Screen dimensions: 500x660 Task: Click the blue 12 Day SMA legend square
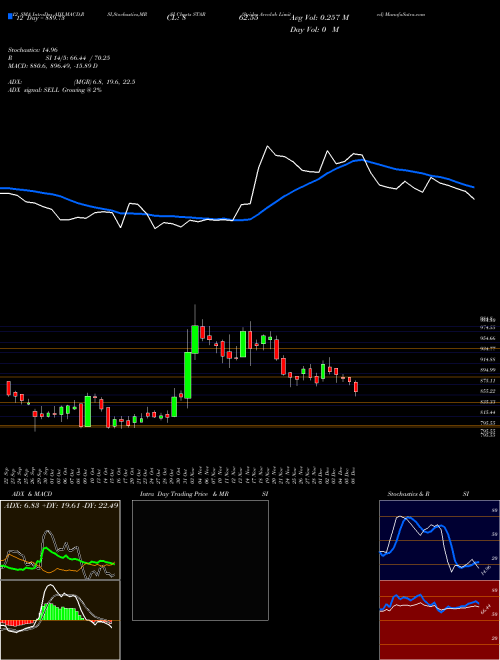point(10,17)
